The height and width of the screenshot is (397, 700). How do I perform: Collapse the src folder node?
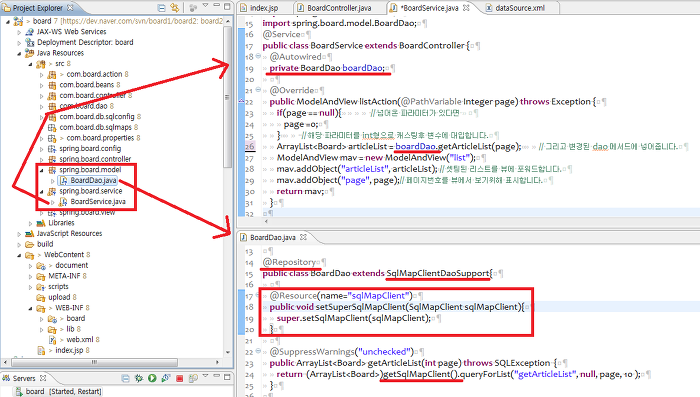pyautogui.click(x=30, y=64)
